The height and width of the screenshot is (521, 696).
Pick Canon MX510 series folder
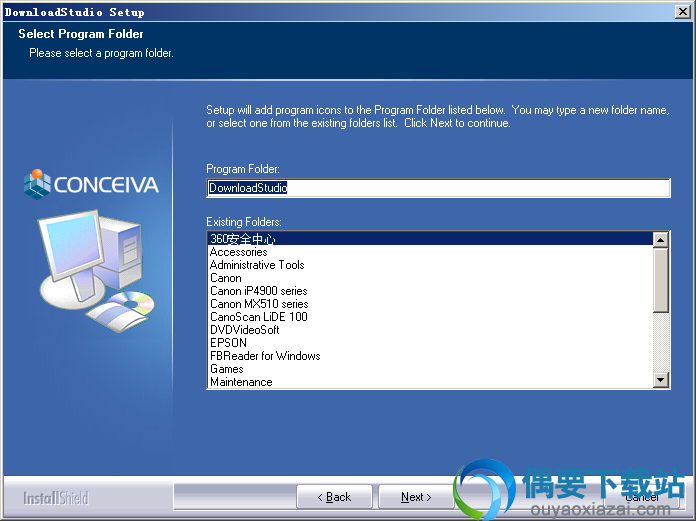[430, 304]
